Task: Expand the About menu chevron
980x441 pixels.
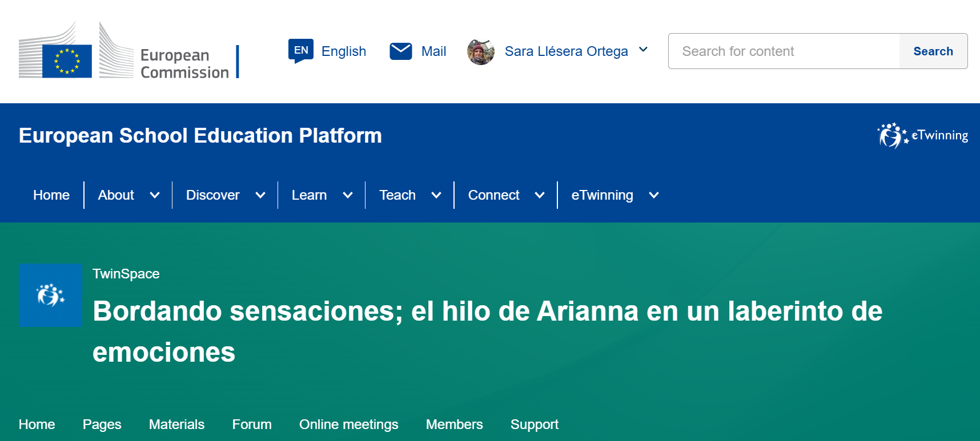Action: (155, 195)
